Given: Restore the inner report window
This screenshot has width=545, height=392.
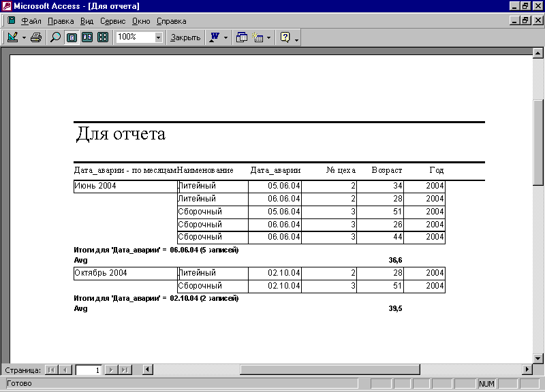Looking at the screenshot, I should pos(525,20).
